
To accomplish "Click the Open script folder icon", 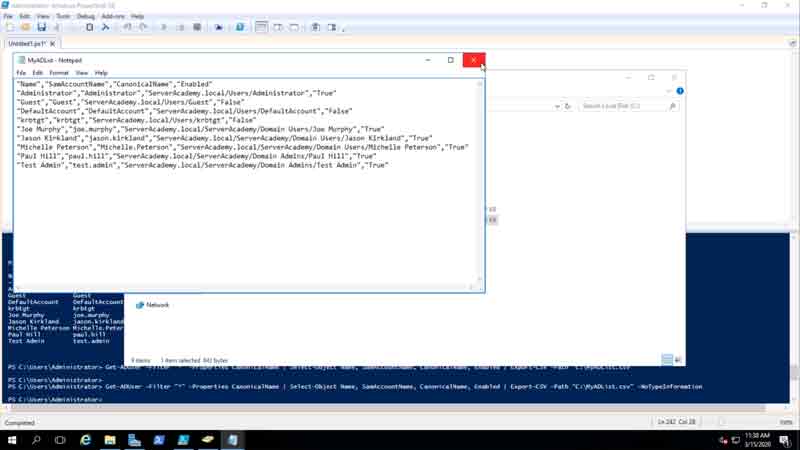I will click(25, 27).
